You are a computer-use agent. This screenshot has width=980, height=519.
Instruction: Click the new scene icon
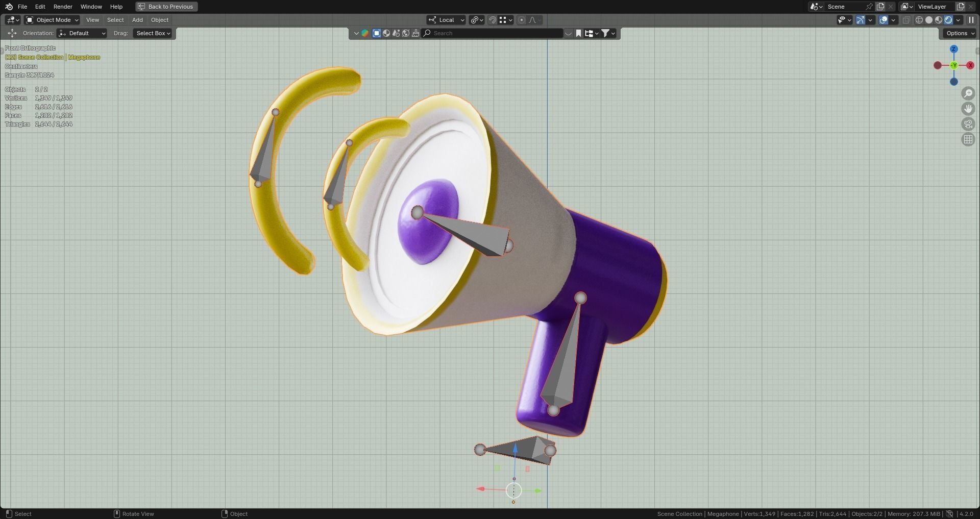coord(880,7)
